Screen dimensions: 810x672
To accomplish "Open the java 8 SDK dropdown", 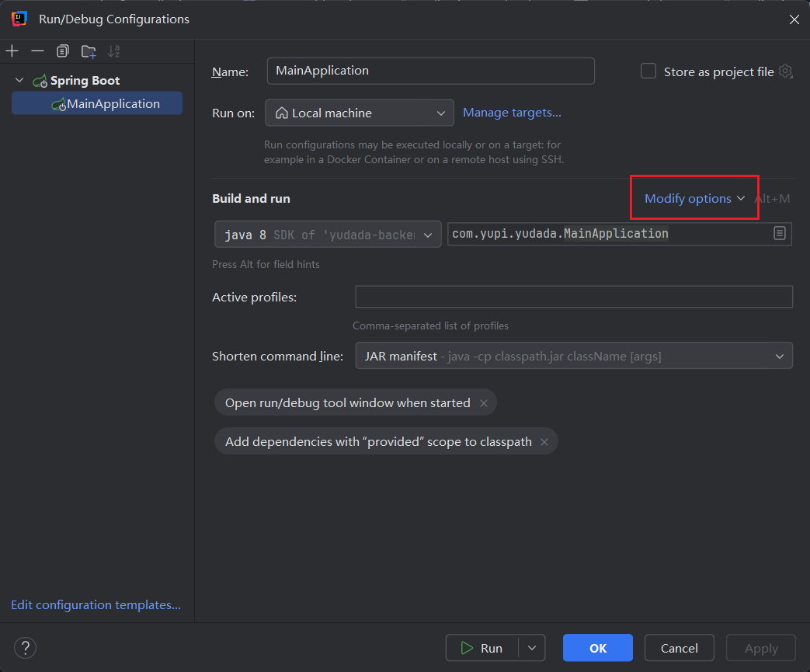I will [328, 234].
